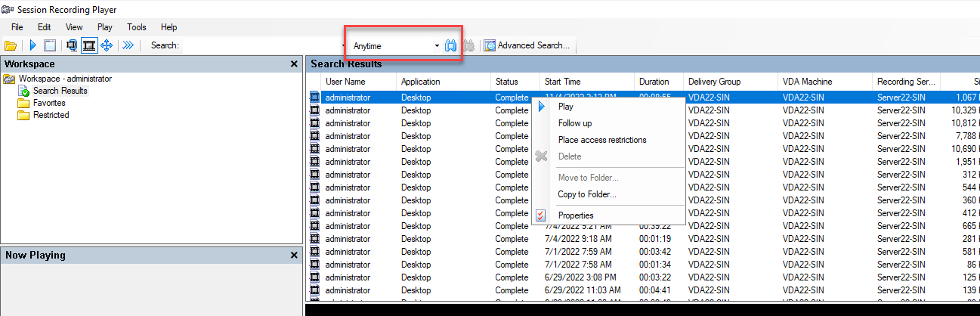Viewport: 980px width, 316px height.
Task: Select Place access restrictions
Action: click(x=608, y=140)
